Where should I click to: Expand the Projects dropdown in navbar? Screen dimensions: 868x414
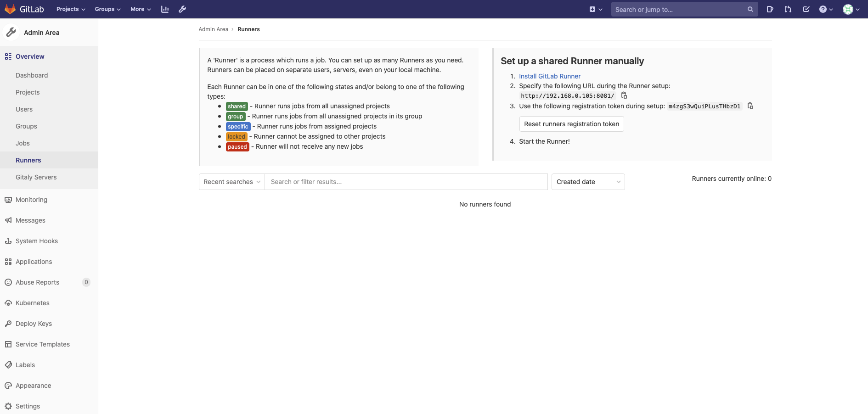71,9
